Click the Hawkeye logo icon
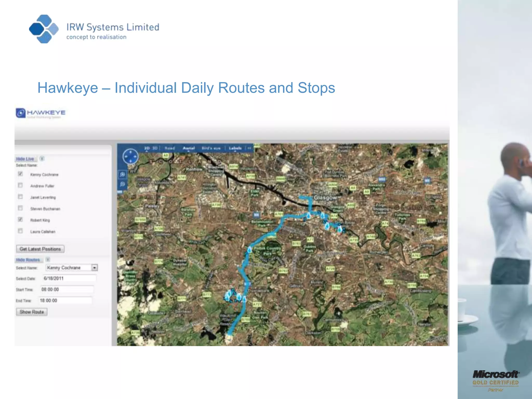 pos(21,113)
